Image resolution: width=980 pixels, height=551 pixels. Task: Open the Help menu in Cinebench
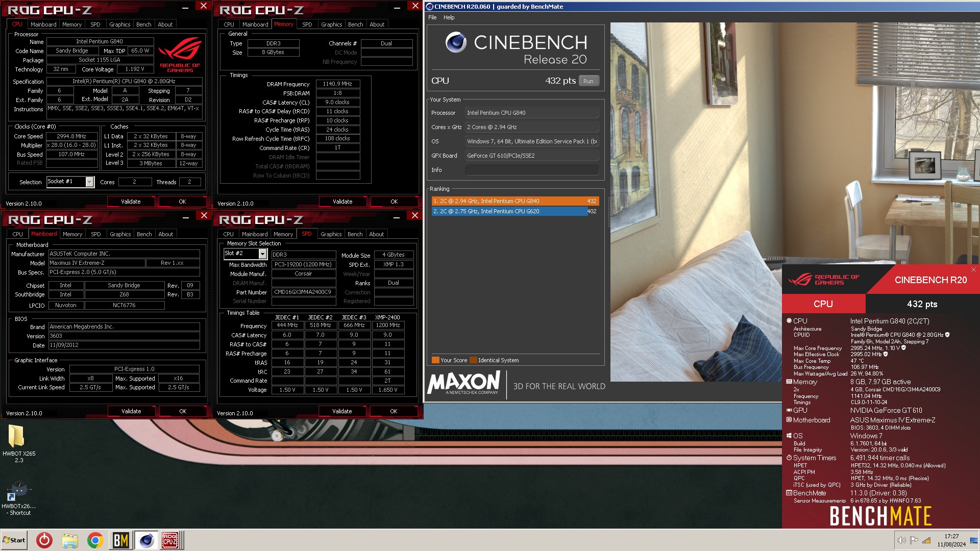[449, 17]
